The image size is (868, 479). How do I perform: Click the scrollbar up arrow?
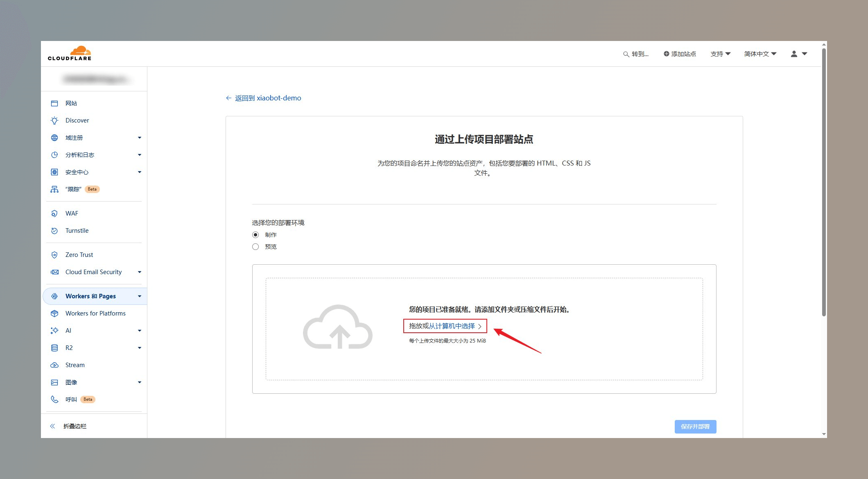(x=824, y=44)
